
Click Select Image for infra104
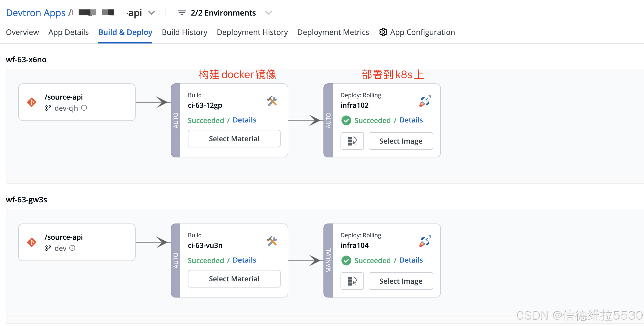400,281
